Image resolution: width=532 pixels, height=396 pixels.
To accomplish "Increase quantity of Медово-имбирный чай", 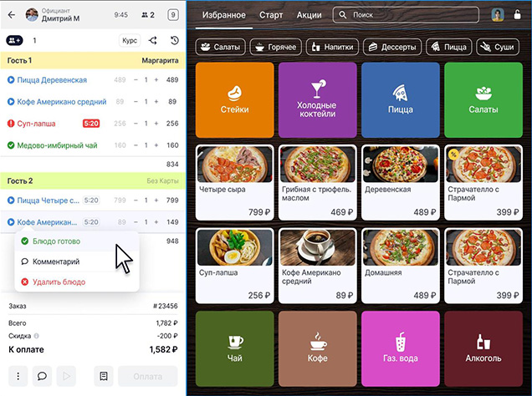I will [157, 145].
